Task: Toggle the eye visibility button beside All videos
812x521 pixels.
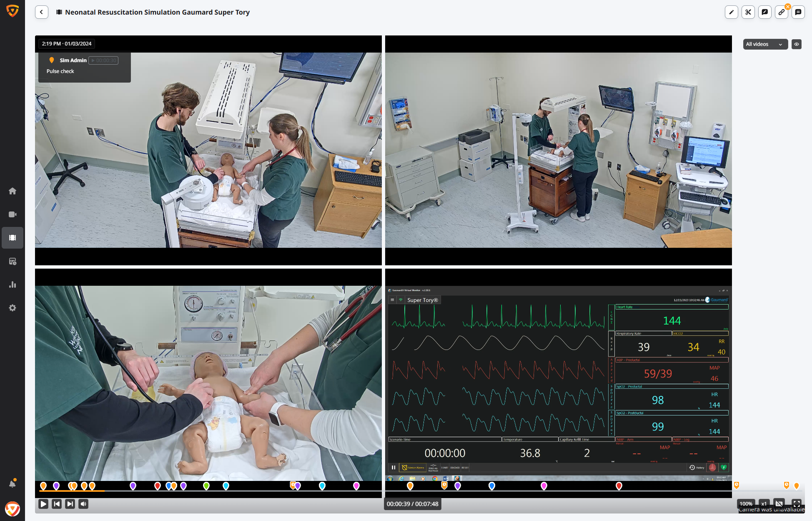Action: (797, 44)
